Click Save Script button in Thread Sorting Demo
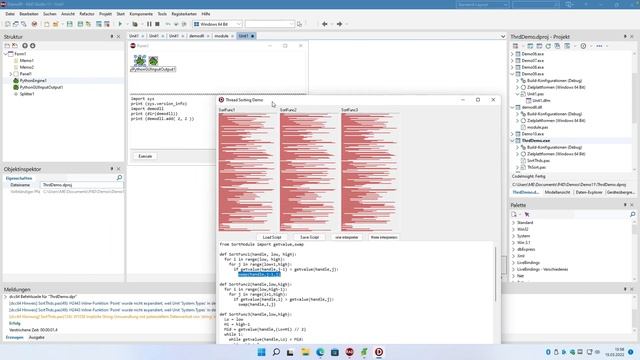640x360 pixels. pyautogui.click(x=309, y=237)
